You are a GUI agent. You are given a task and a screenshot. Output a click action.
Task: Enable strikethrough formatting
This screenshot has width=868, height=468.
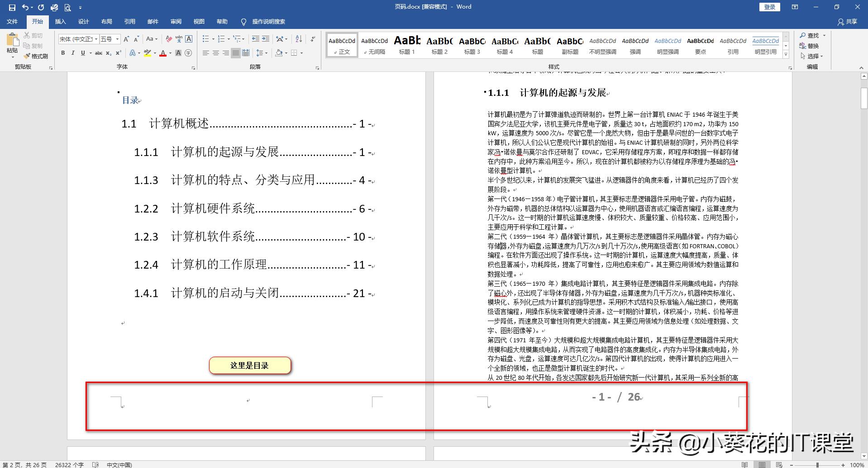pyautogui.click(x=99, y=53)
